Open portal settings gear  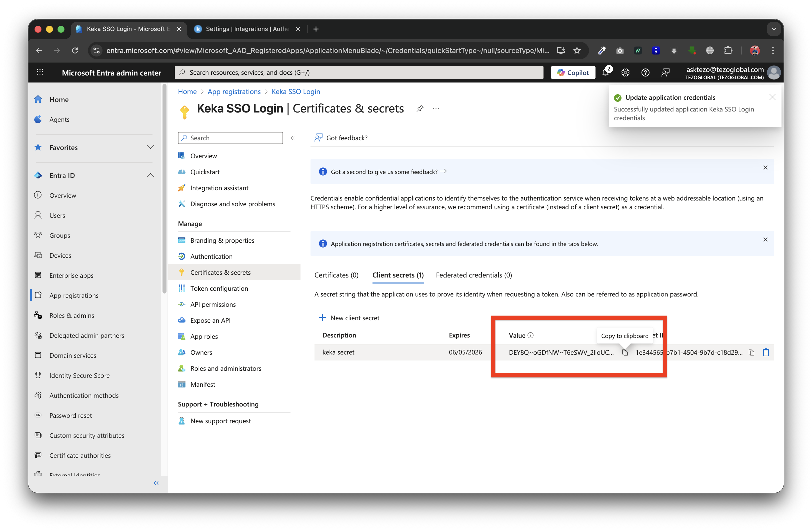pos(625,72)
